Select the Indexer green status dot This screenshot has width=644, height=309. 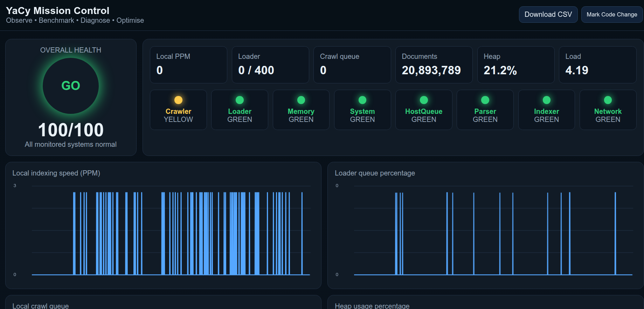point(547,100)
